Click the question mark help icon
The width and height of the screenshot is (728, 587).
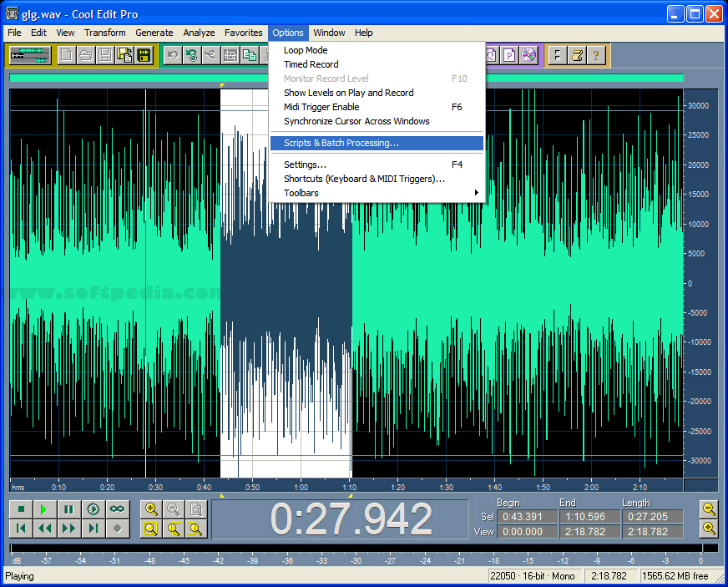pos(596,55)
